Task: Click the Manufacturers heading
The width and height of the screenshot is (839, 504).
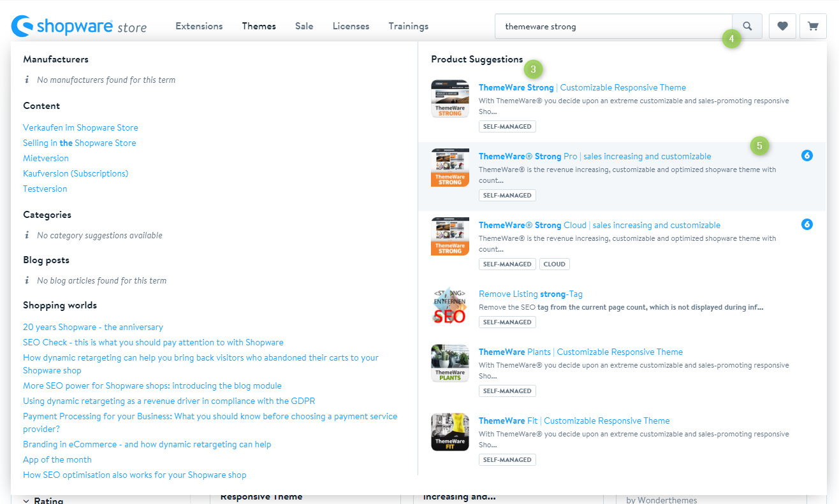Action: (56, 59)
